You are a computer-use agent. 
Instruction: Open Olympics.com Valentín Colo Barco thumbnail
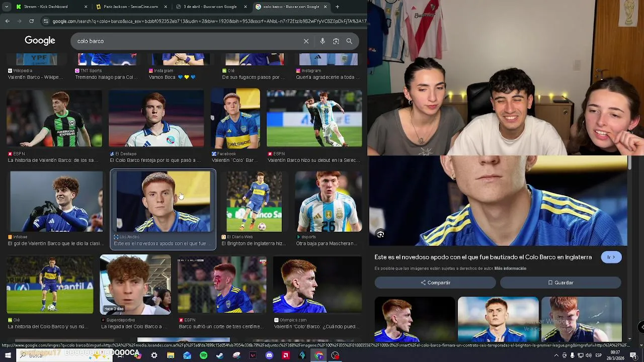point(317,285)
